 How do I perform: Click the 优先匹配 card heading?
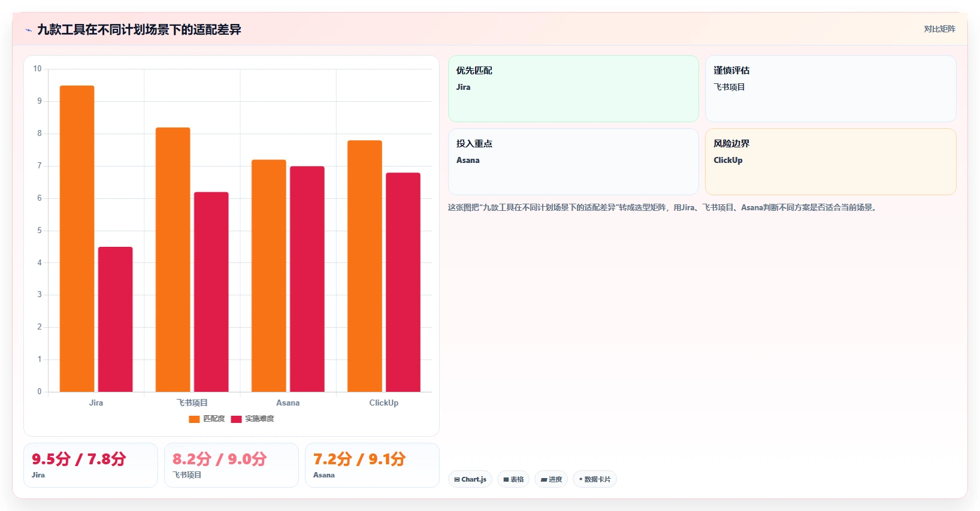point(474,71)
